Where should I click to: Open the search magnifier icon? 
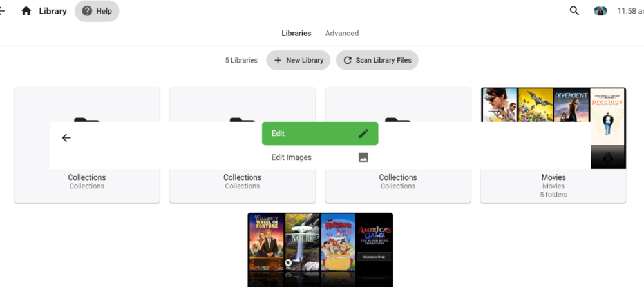click(x=574, y=11)
